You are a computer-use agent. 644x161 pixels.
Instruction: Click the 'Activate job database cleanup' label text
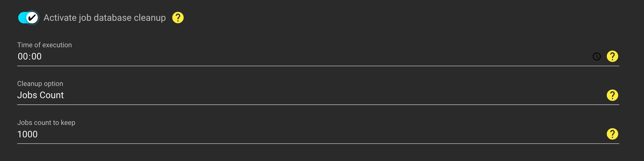coord(105,18)
